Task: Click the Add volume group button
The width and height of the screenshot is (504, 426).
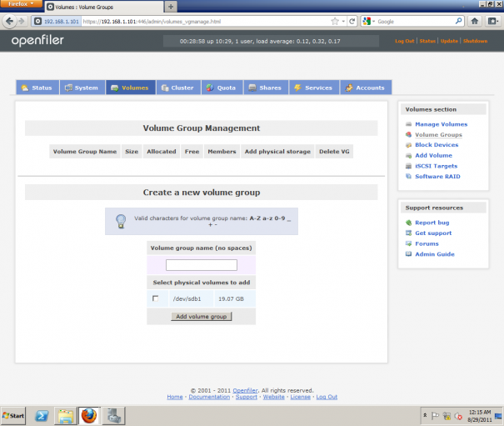Action: pyautogui.click(x=202, y=316)
